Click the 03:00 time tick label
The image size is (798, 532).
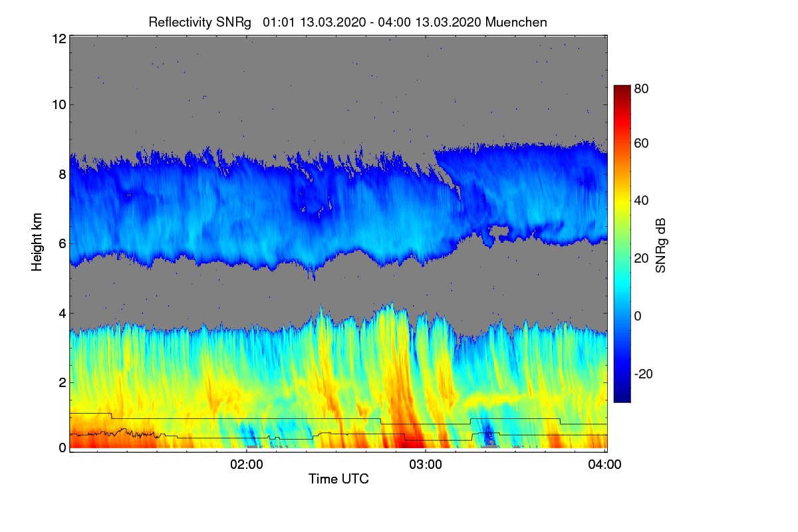pyautogui.click(x=426, y=464)
